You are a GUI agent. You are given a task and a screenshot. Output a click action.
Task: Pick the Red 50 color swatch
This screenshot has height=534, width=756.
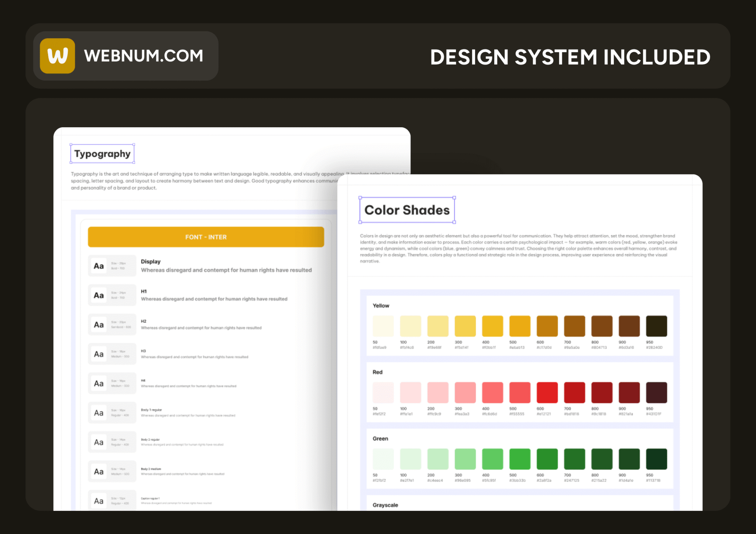pos(383,392)
